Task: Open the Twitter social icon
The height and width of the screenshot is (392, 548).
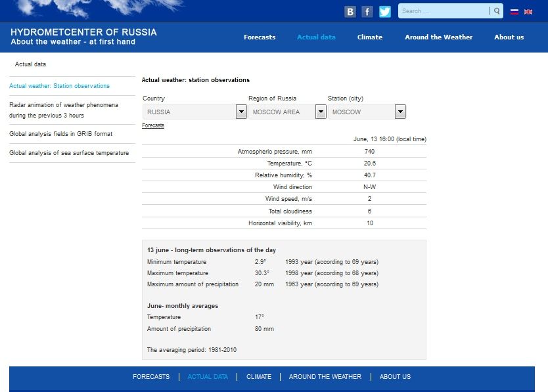Action: point(385,12)
